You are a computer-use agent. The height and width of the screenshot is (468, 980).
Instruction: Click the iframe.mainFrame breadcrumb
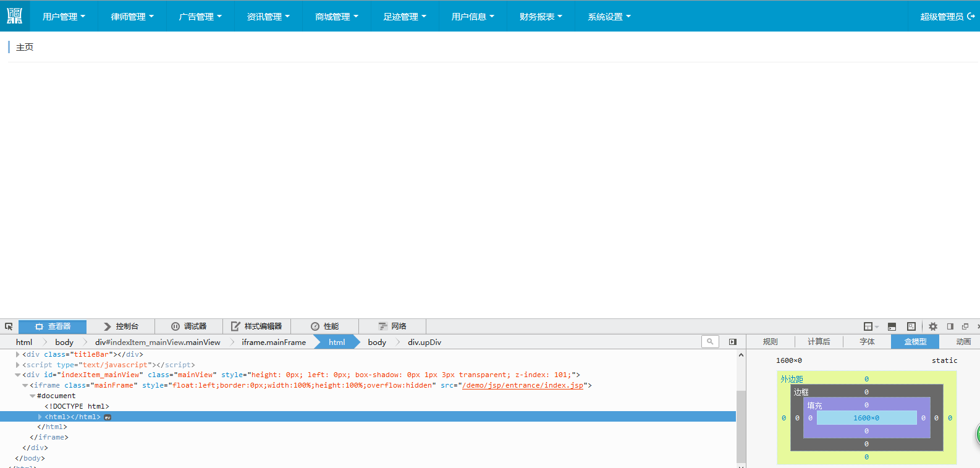274,342
